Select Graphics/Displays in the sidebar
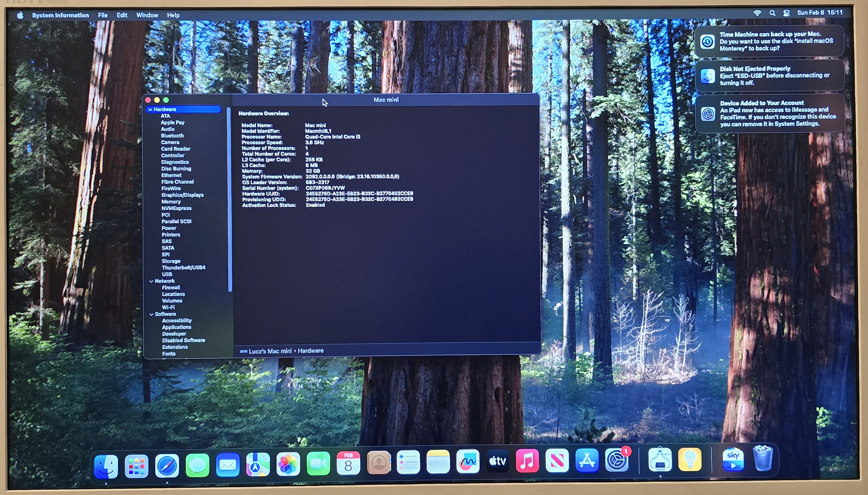The height and width of the screenshot is (495, 868). tap(182, 195)
